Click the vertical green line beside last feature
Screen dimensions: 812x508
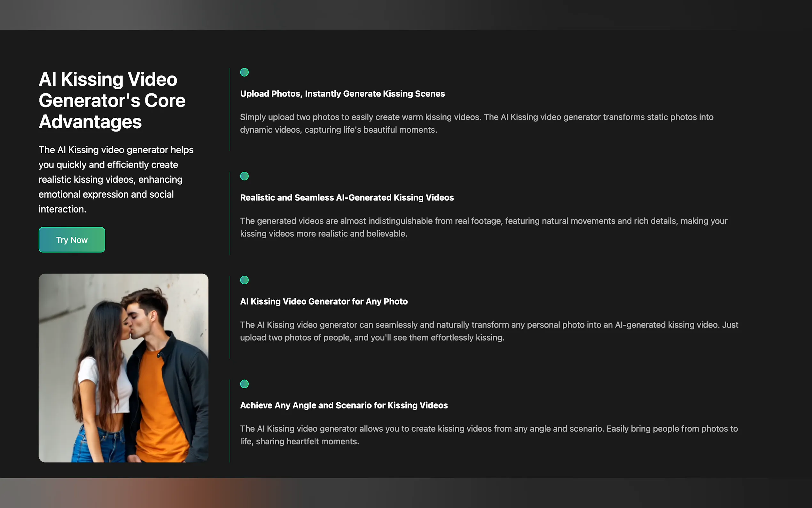(230, 421)
